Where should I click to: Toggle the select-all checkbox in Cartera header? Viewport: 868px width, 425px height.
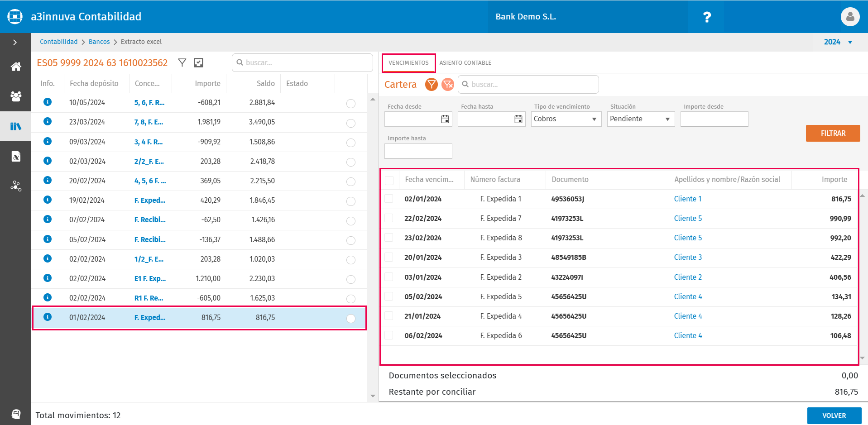click(x=389, y=181)
